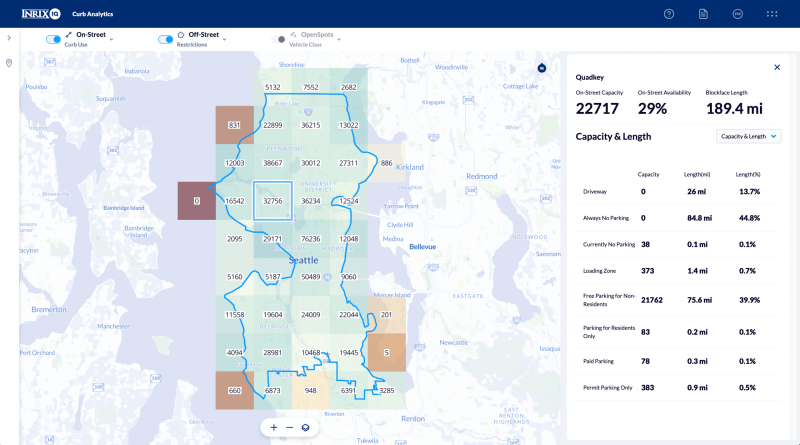Viewport: 800px width, 445px height.
Task: Click the location pin icon in sidebar
Action: click(9, 63)
